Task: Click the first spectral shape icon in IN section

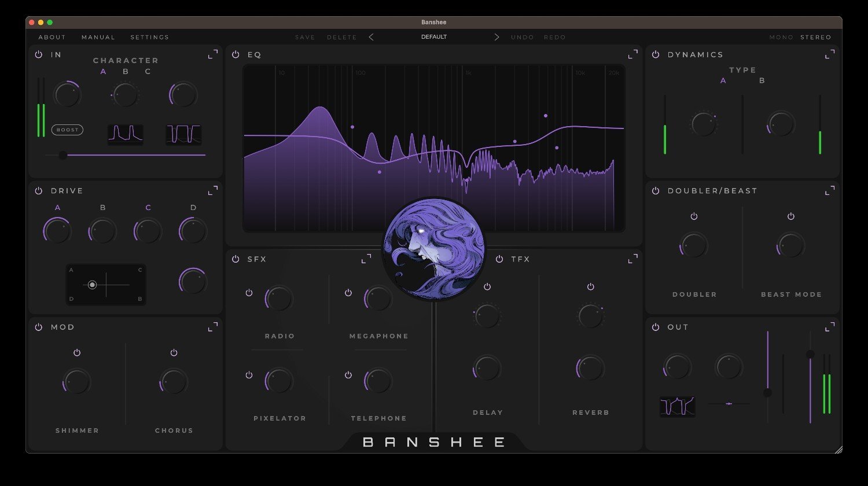Action: 125,133
